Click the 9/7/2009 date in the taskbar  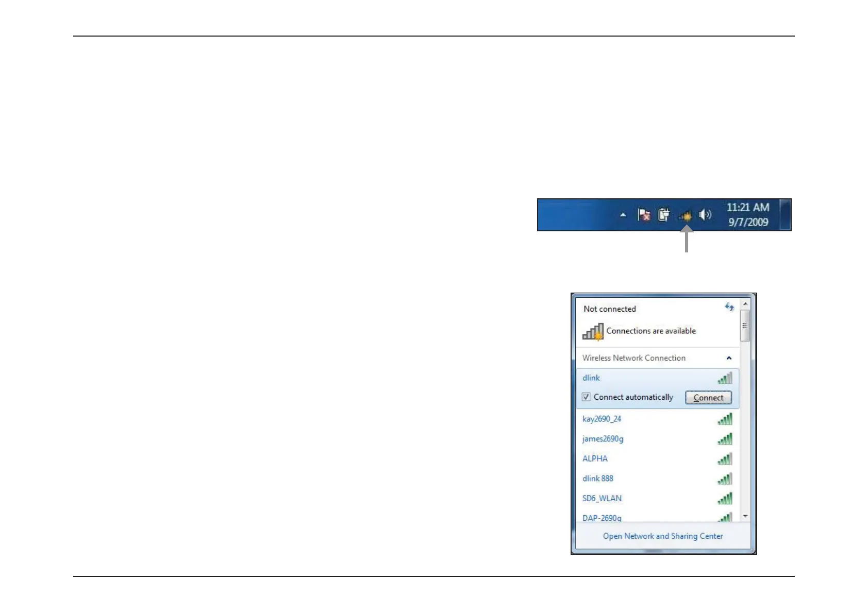coord(748,223)
